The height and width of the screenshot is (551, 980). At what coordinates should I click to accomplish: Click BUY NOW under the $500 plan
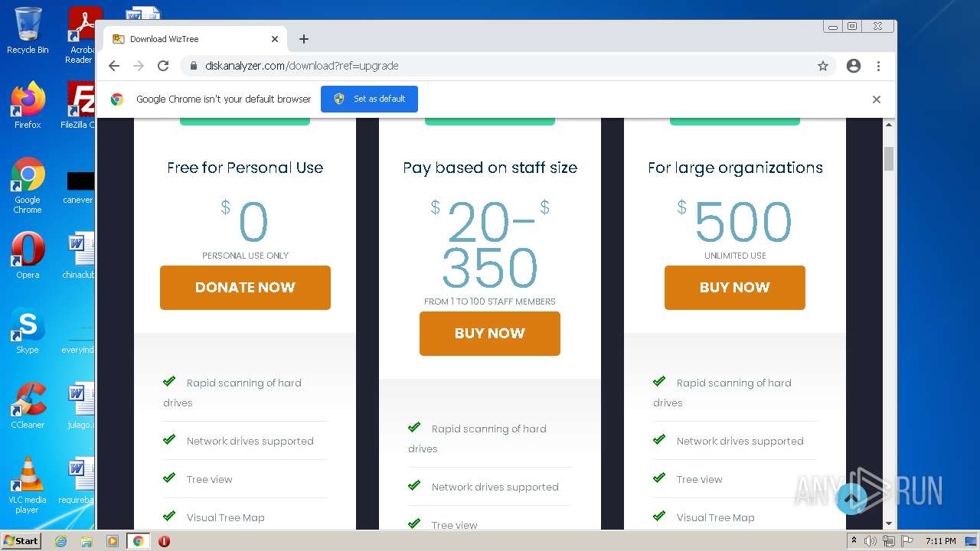coord(735,287)
